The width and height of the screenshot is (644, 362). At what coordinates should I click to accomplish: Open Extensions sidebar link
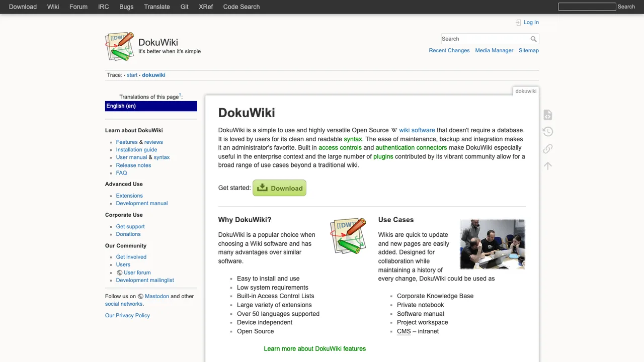click(x=129, y=196)
